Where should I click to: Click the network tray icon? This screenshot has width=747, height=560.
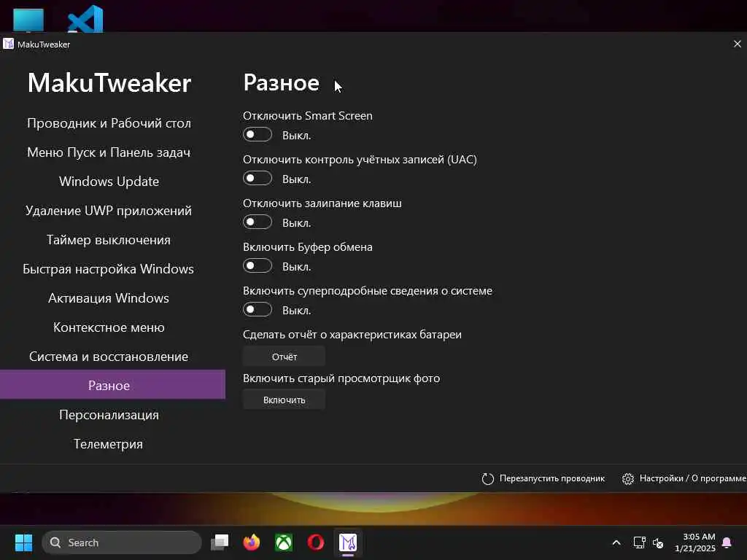coord(639,542)
